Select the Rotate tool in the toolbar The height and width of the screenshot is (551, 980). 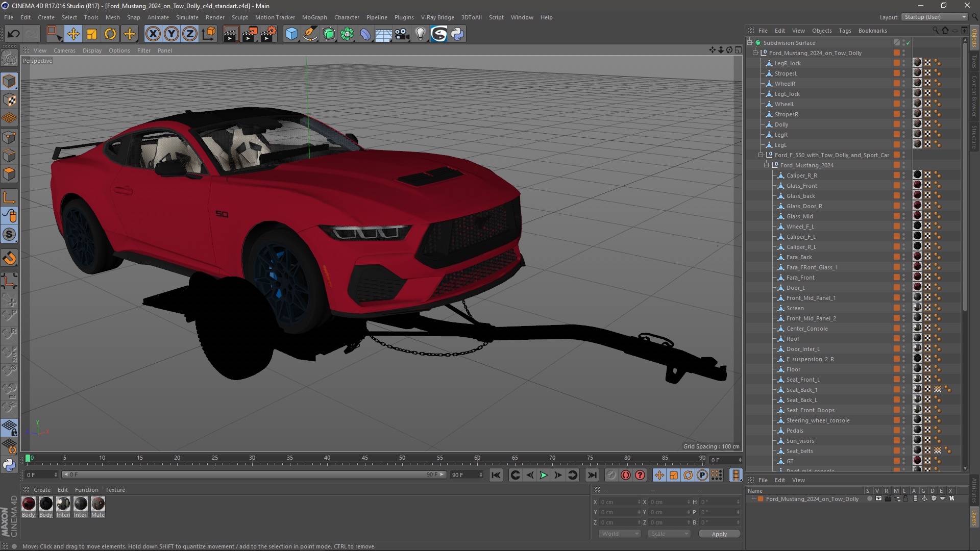coord(110,34)
